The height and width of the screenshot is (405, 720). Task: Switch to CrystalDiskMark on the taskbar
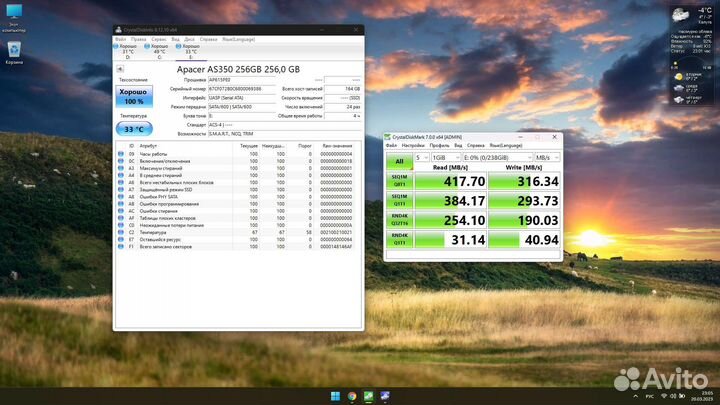pos(368,396)
